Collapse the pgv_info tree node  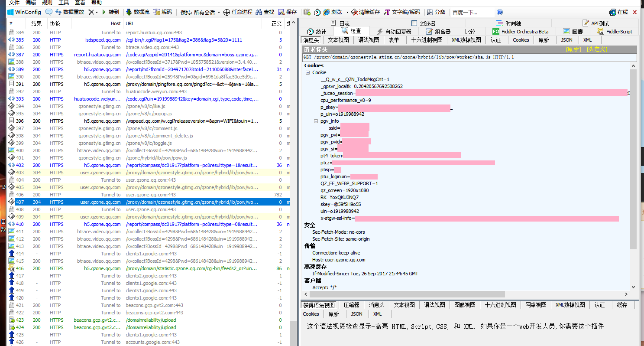pos(316,121)
